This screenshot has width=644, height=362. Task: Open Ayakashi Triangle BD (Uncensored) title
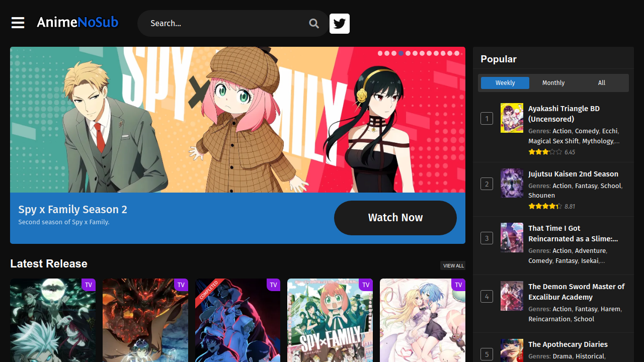click(564, 114)
